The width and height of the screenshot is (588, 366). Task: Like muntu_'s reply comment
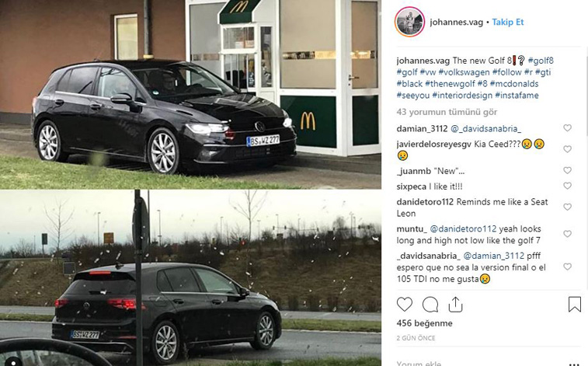click(x=567, y=234)
